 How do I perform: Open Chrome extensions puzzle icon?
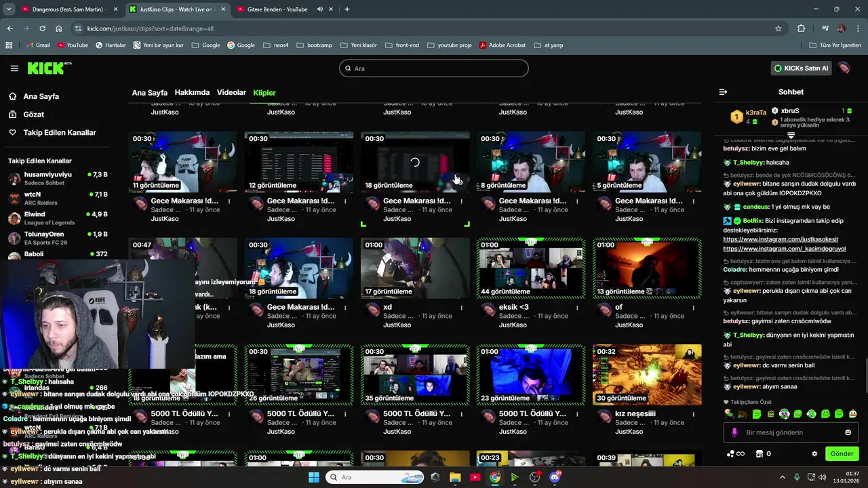[x=802, y=28]
